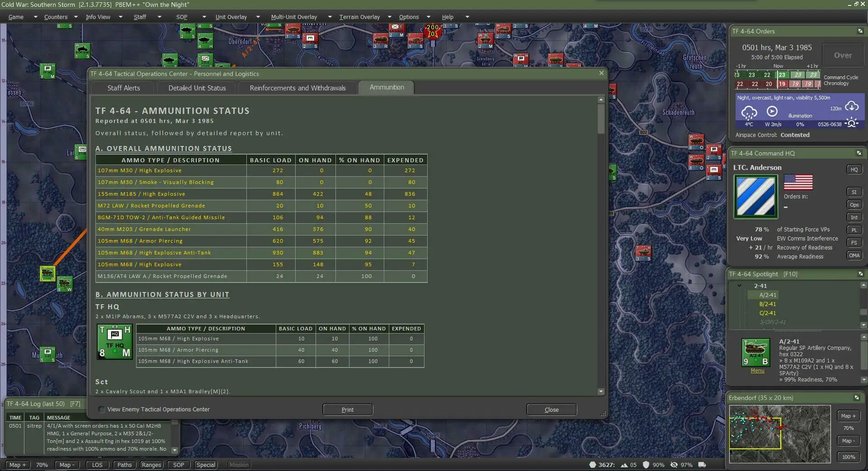
Task: Click the 155mm M185 High Explosive row
Action: click(261, 194)
